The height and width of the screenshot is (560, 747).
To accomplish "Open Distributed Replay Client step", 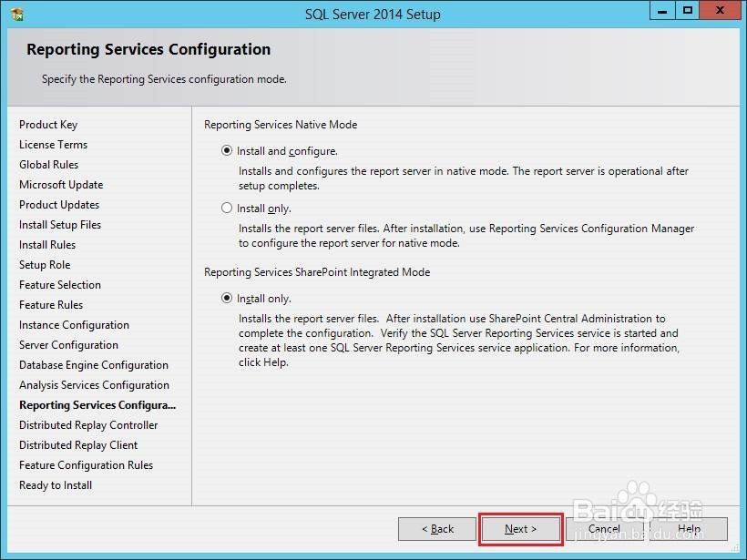I will [x=78, y=445].
